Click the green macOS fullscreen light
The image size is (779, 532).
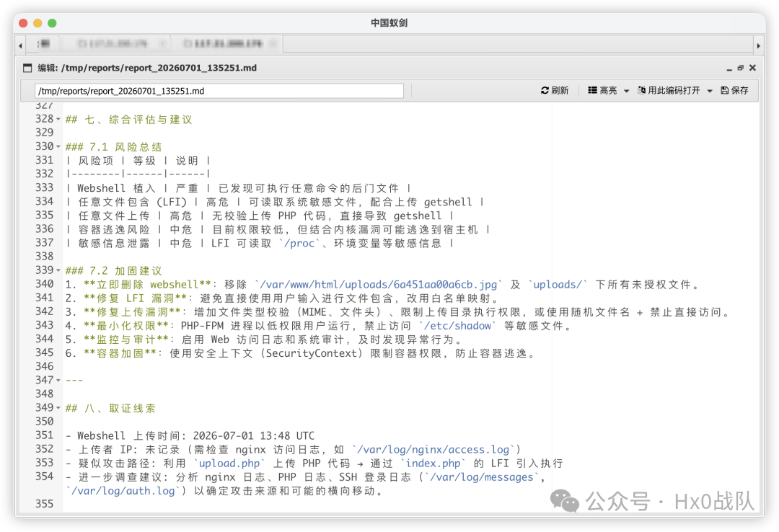[52, 23]
